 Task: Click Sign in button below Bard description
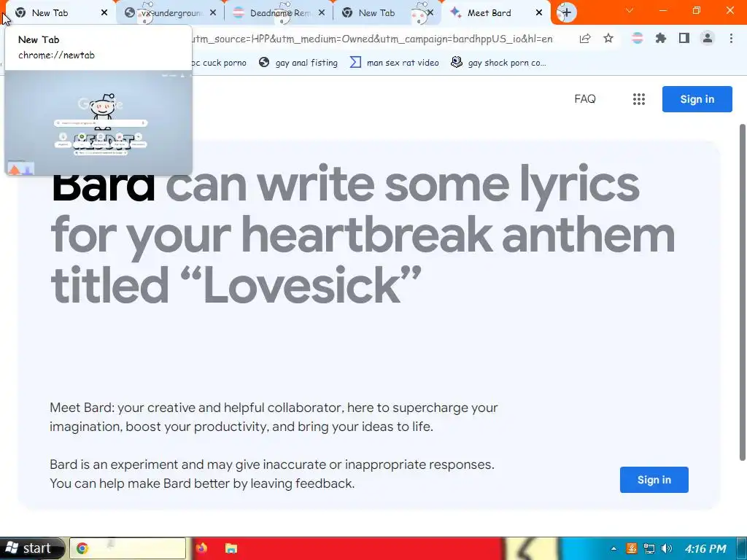[654, 480]
